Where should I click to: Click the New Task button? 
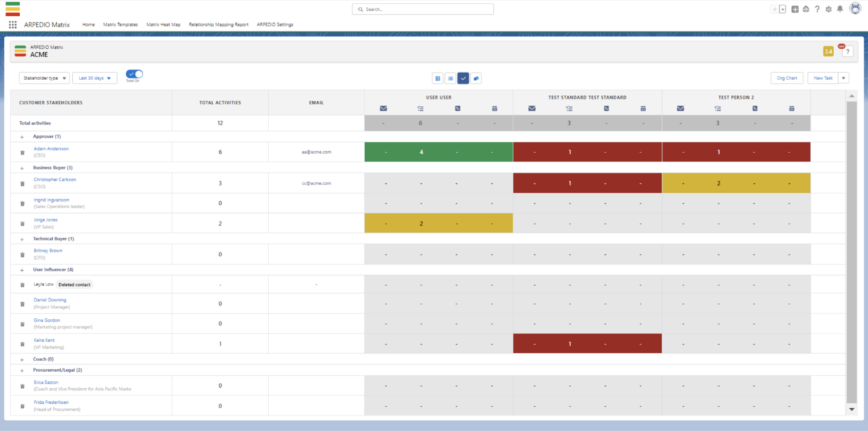pyautogui.click(x=823, y=78)
